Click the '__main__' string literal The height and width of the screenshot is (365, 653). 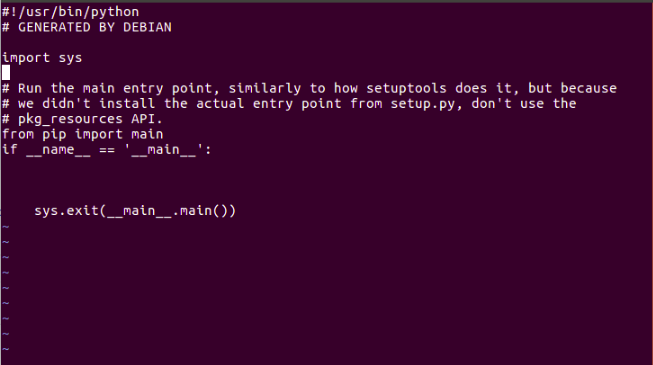[x=164, y=150]
